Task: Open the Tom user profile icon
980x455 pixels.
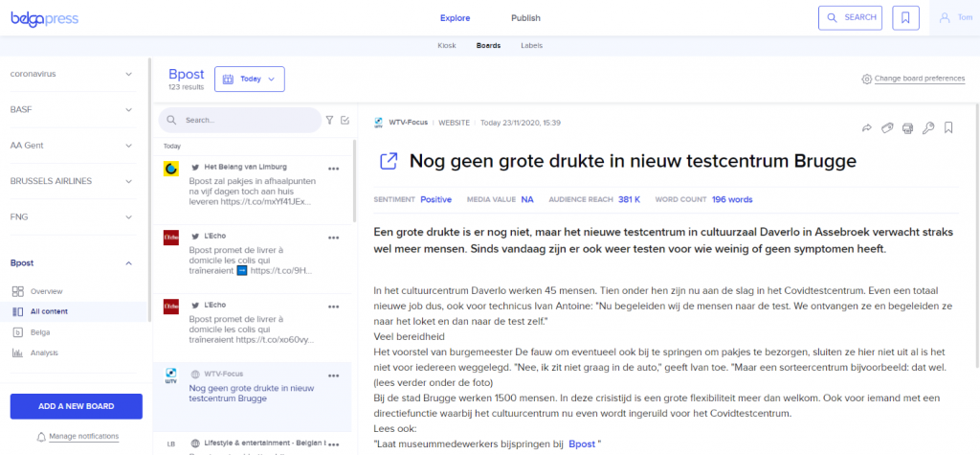Action: [x=945, y=18]
